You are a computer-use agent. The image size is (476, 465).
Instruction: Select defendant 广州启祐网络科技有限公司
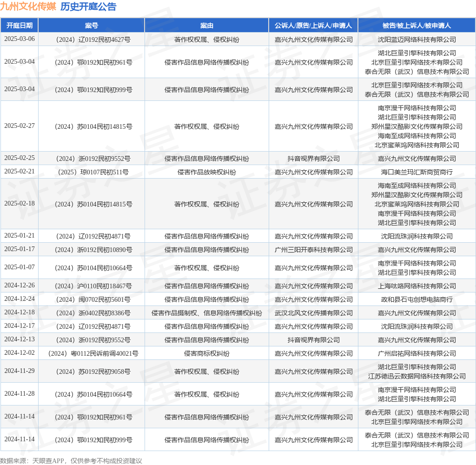tap(417, 353)
